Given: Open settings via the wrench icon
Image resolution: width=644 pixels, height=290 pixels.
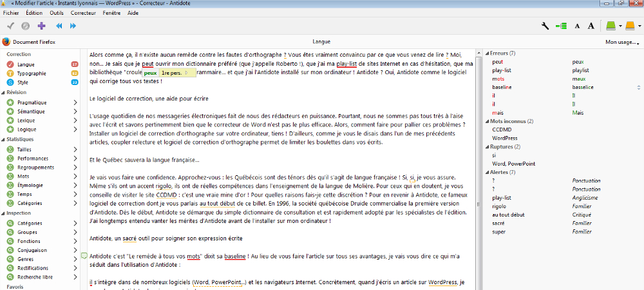Looking at the screenshot, I should click(x=545, y=26).
